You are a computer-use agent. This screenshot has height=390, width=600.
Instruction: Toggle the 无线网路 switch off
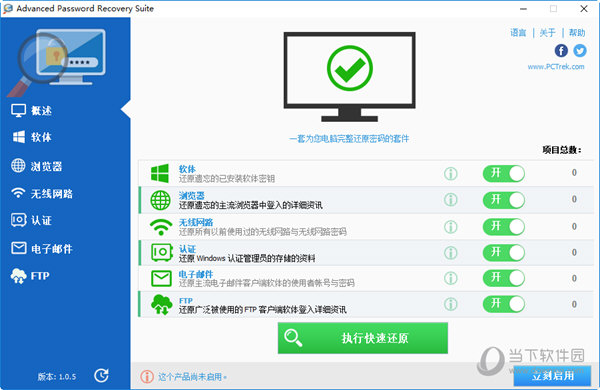pos(504,227)
